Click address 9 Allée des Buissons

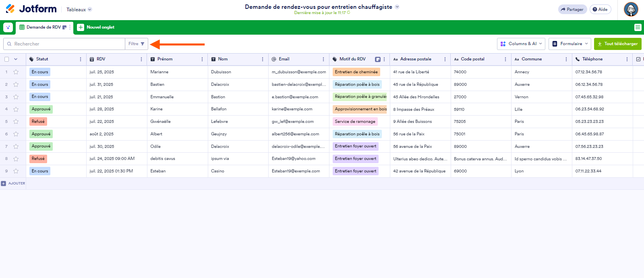(412, 122)
